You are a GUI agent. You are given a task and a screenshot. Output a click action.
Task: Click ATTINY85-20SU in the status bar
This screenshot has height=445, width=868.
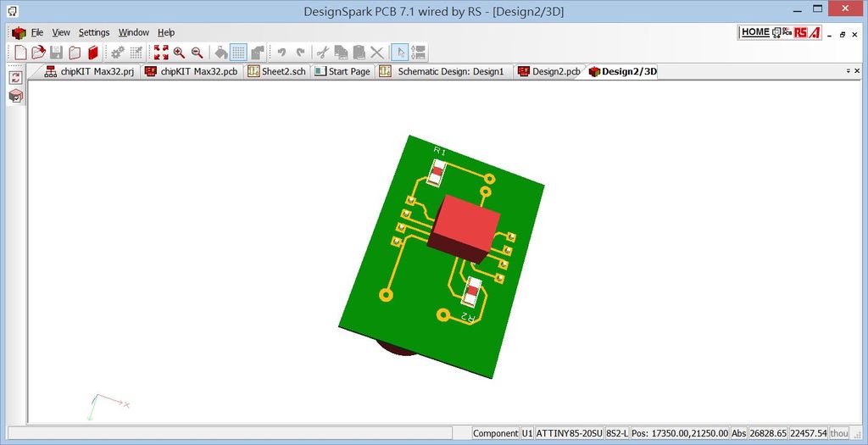[x=569, y=433]
